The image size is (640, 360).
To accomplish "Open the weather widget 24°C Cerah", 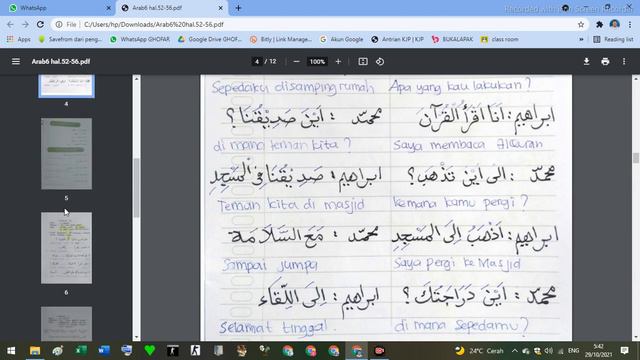I will click(480, 351).
